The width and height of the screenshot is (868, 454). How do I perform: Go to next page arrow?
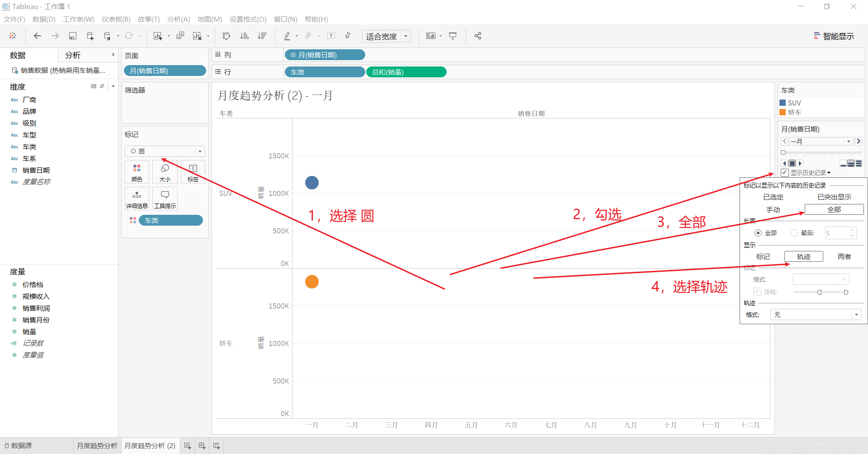point(859,142)
